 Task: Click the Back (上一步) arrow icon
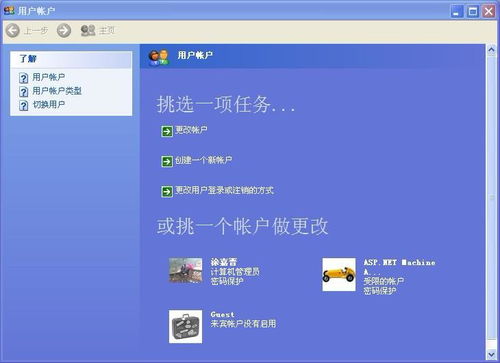pos(13,31)
